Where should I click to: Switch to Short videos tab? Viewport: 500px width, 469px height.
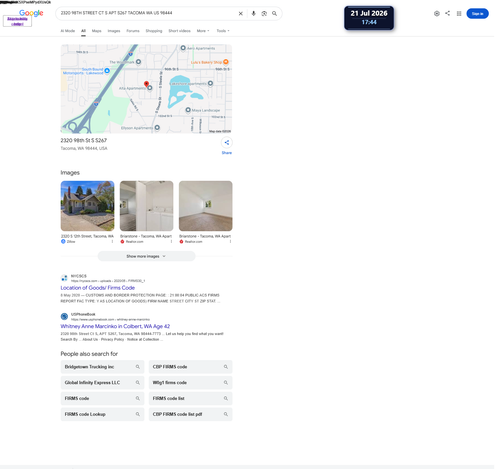click(179, 31)
